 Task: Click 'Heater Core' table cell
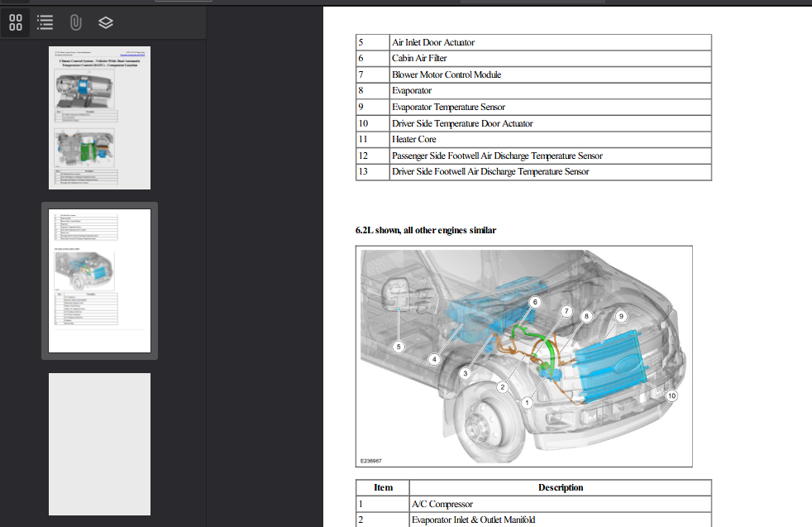point(551,139)
